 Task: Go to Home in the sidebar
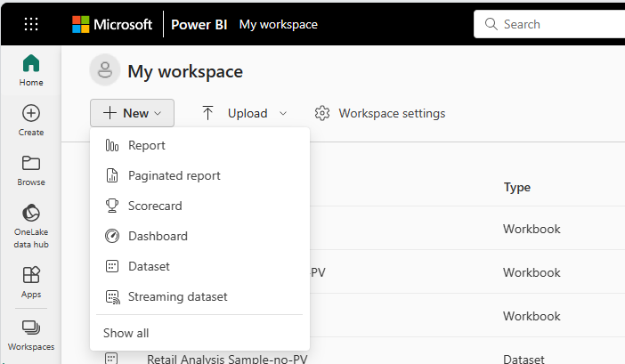pos(31,70)
